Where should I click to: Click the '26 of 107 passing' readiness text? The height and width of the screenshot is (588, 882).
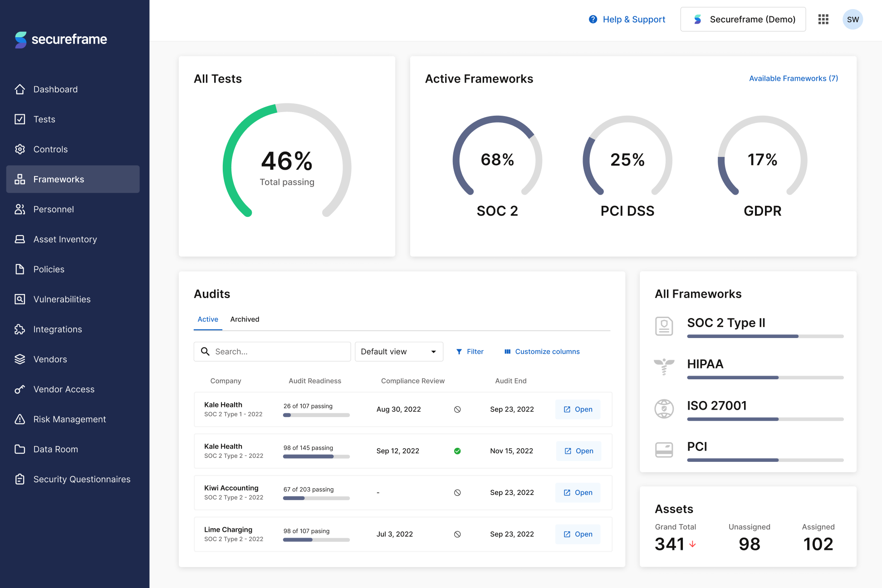pos(308,406)
